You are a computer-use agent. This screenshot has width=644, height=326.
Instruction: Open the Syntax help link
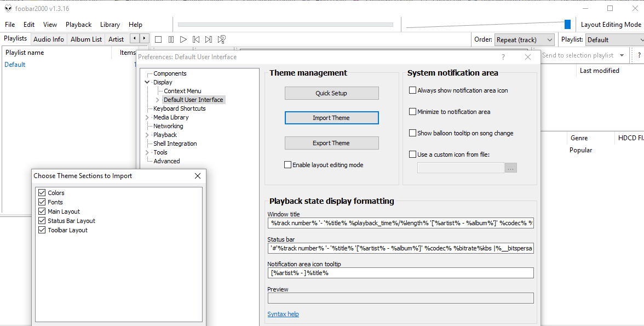point(283,314)
